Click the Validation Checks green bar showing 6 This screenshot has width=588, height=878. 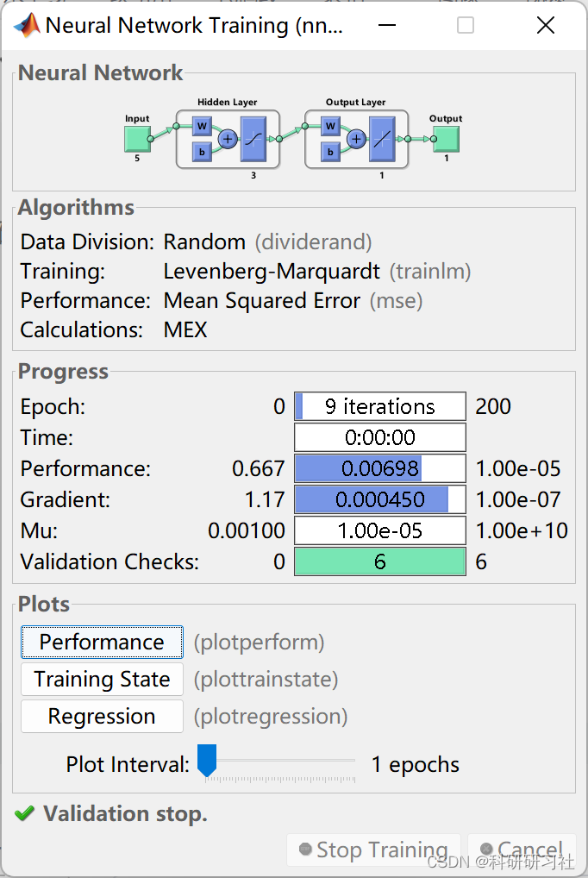point(380,561)
